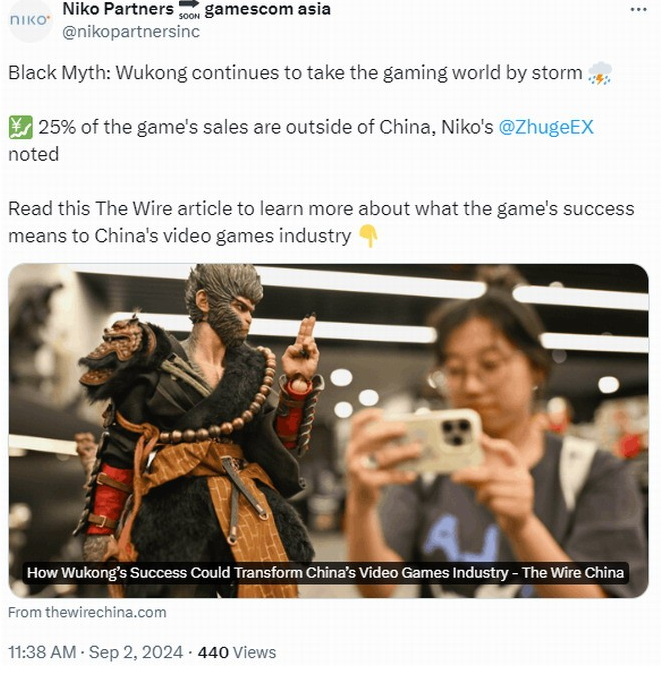Click the gamescom asia name text
This screenshot has height=679, width=663.
pos(268,9)
